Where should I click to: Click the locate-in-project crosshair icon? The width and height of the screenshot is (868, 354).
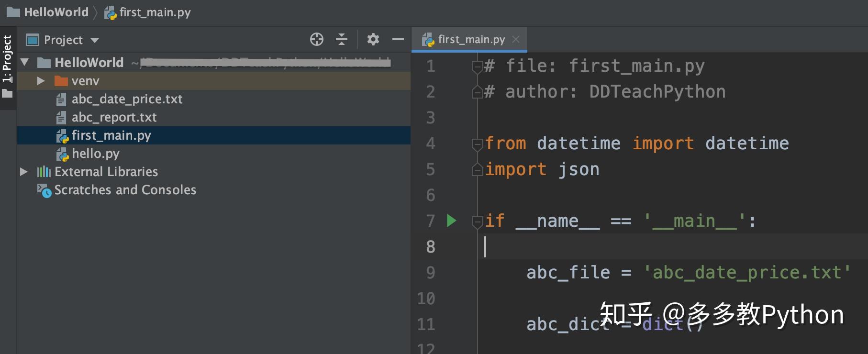tap(317, 39)
